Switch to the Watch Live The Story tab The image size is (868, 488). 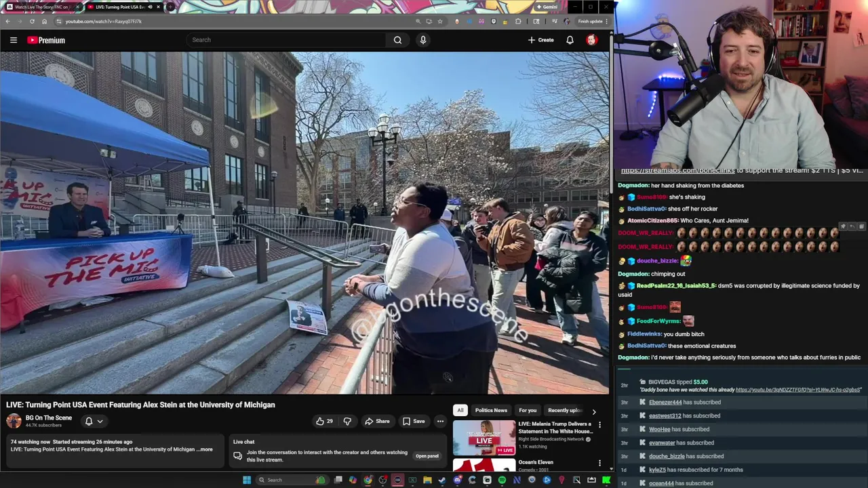pyautogui.click(x=42, y=7)
